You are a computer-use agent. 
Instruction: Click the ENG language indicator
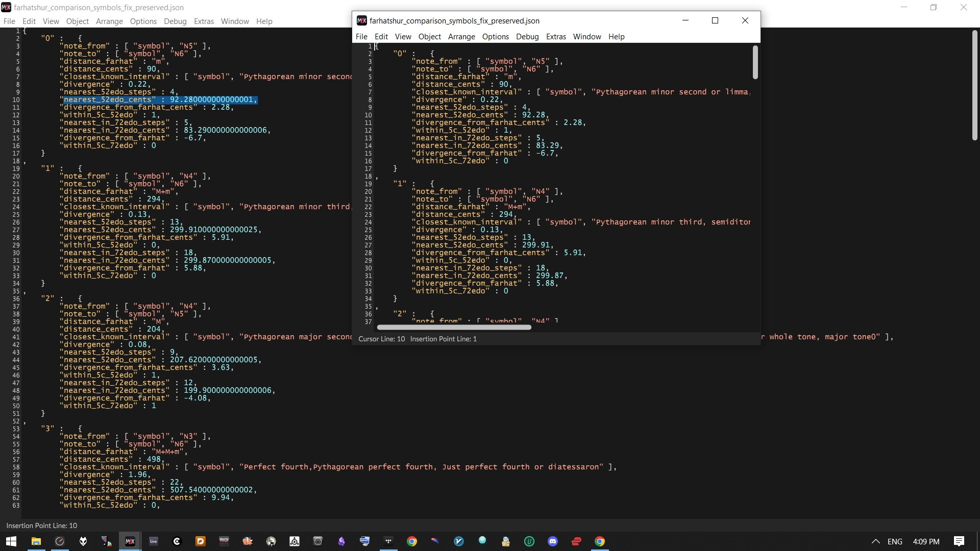895,541
